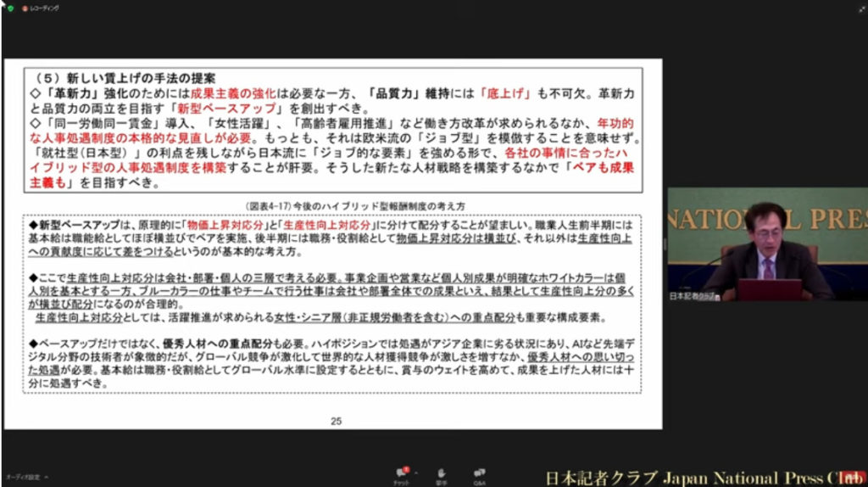868x487 pixels.
Task: Click the slide page number 25
Action: (x=336, y=421)
